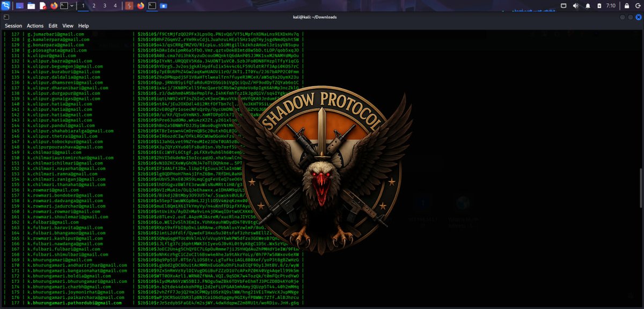The height and width of the screenshot is (309, 644).
Task: Focus the running terminal taskbar entry
Action: [x=152, y=6]
